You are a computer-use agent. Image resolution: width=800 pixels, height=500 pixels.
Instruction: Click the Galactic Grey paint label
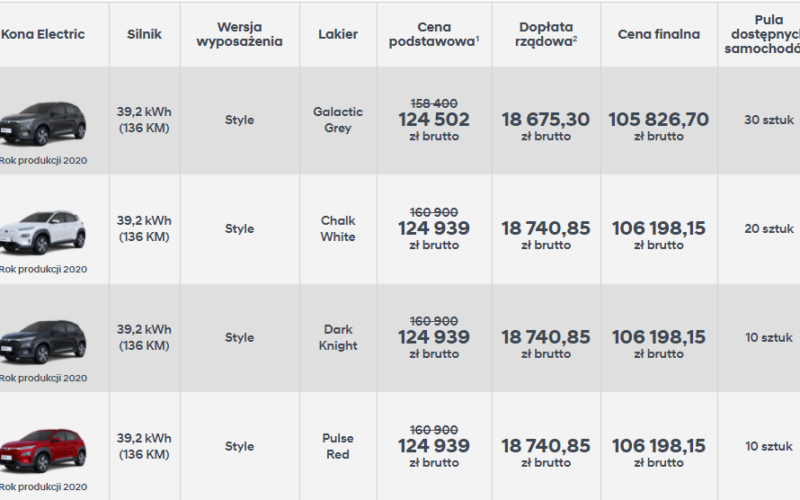[338, 120]
